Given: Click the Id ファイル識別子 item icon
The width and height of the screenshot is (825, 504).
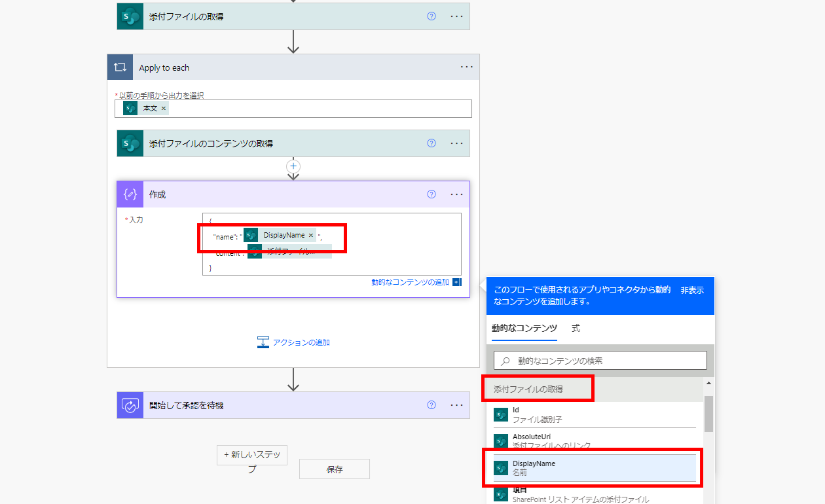Looking at the screenshot, I should pos(501,414).
